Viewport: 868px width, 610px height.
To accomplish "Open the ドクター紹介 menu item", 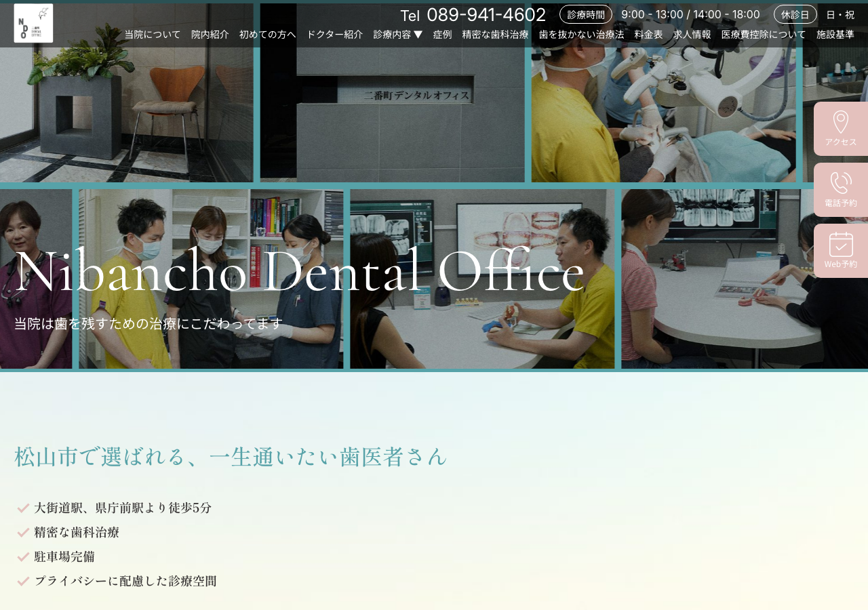I will [x=335, y=35].
